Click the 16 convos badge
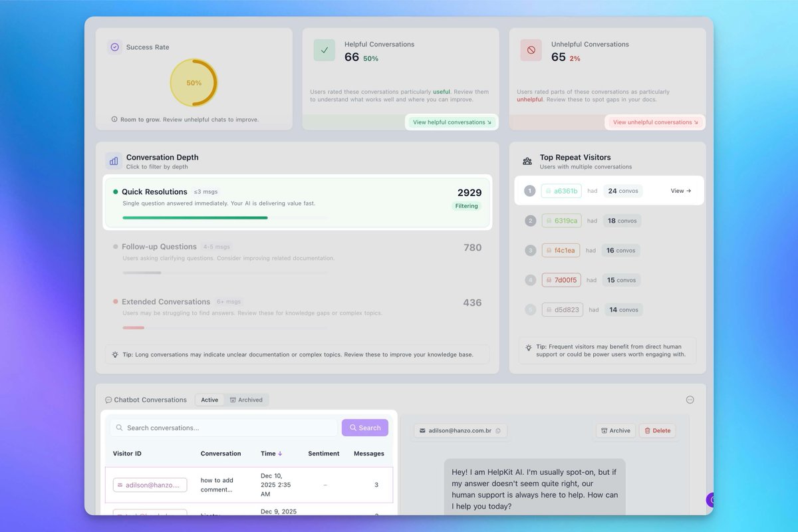Viewport: 798px width, 532px height. click(x=621, y=251)
